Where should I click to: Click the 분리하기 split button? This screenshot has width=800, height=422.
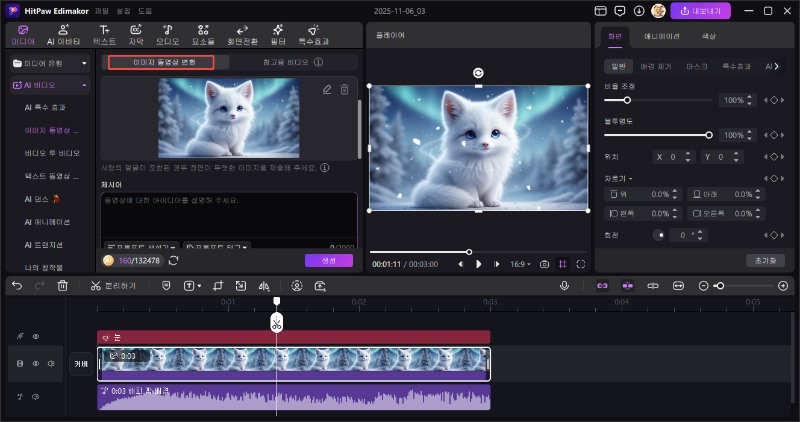pyautogui.click(x=113, y=286)
